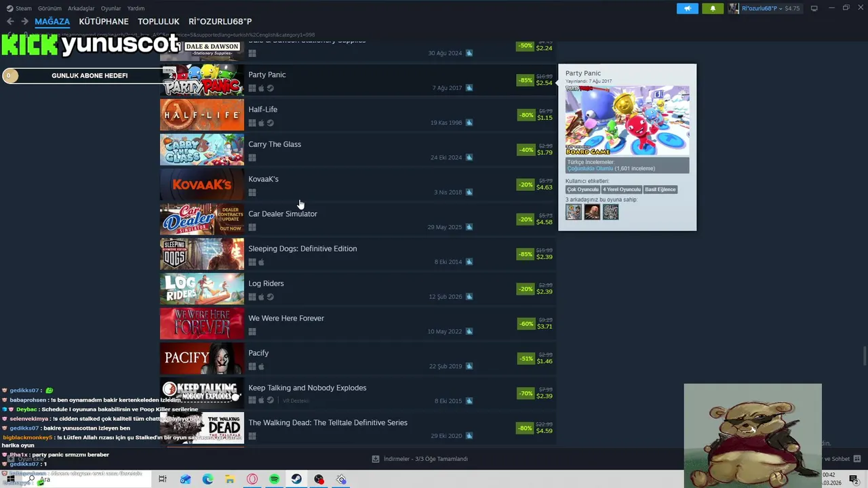The image size is (868, 488).
Task: Open the Görünüm menu
Action: (x=50, y=8)
